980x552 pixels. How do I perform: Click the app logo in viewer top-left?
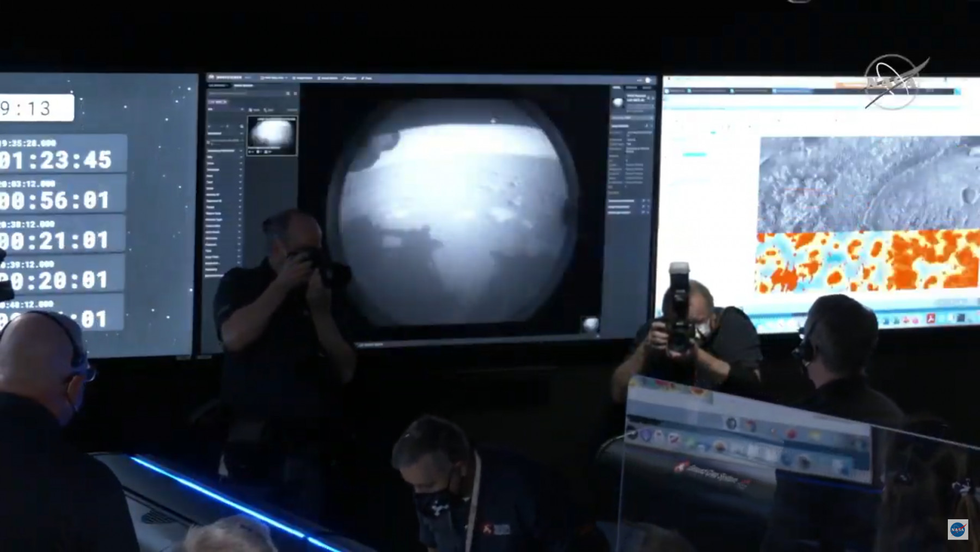212,77
